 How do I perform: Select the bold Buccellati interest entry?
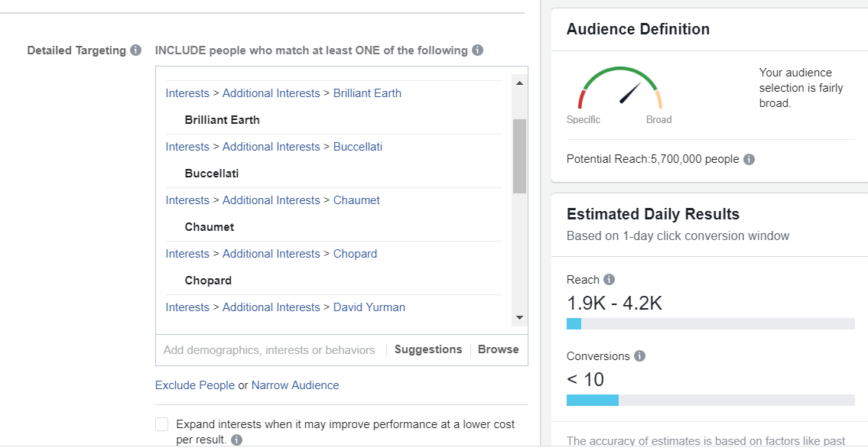tap(212, 174)
